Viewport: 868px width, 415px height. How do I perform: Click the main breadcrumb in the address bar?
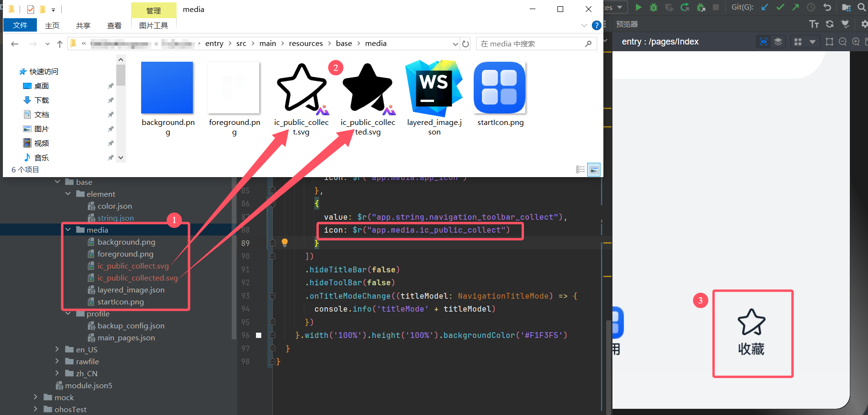tap(267, 44)
